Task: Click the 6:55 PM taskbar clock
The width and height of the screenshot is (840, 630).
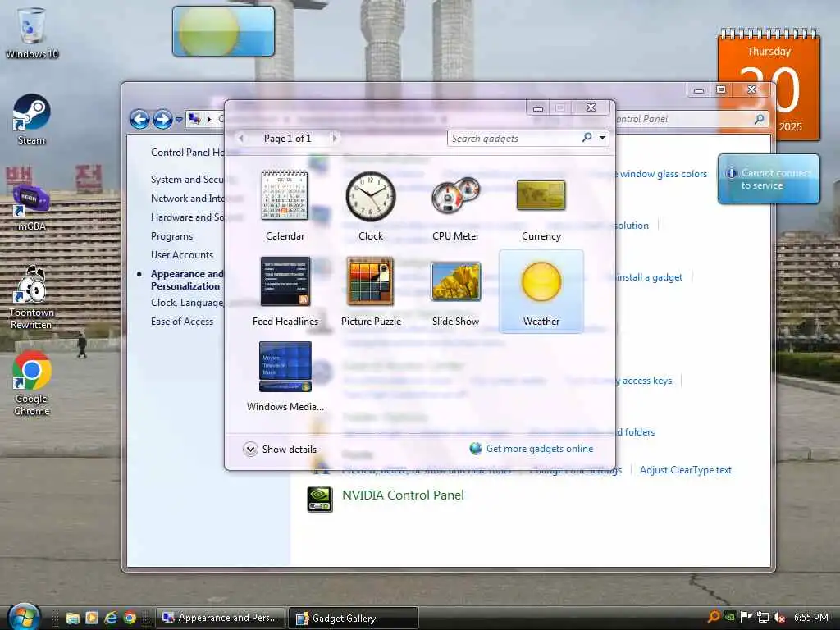Action: tap(811, 618)
